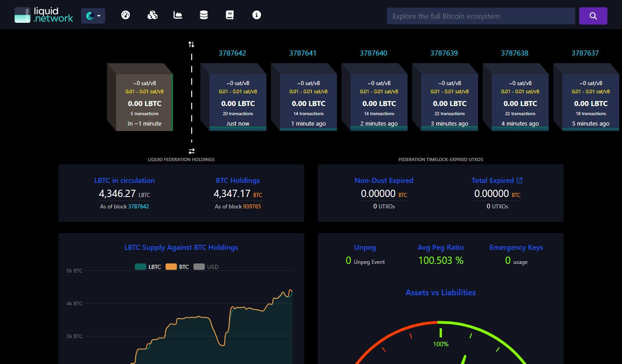
Task: Click the BTC Holdings heading
Action: click(x=238, y=181)
